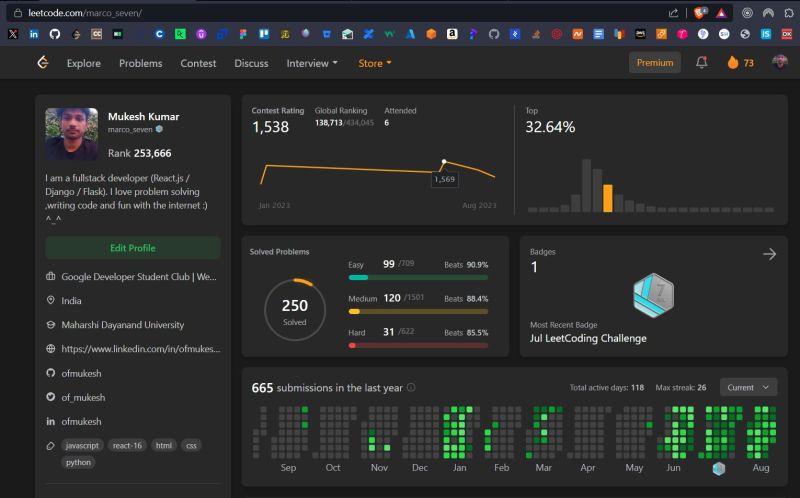Go to the Problems tab
This screenshot has width=800, height=498.
click(x=140, y=63)
